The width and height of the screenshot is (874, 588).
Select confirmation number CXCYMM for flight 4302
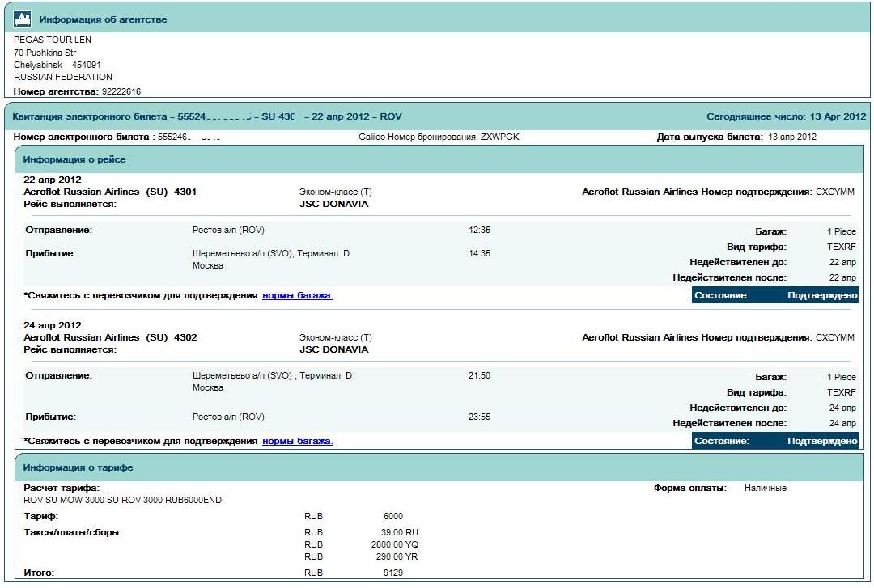(835, 337)
